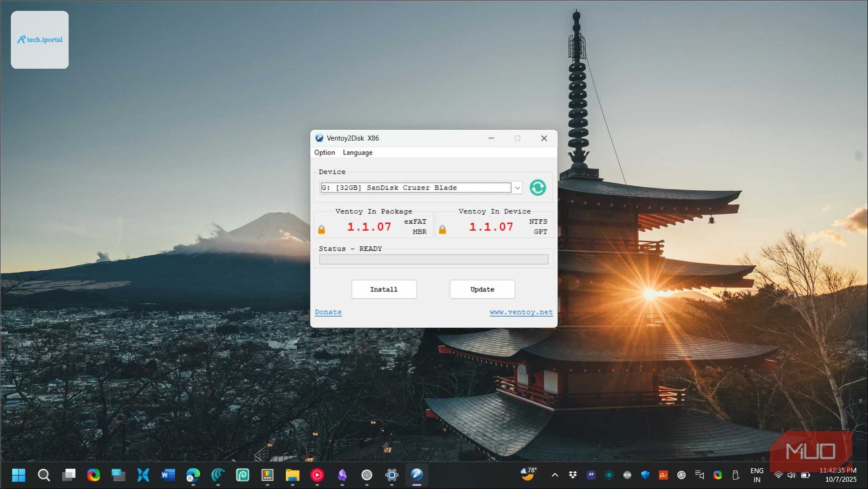Click the exFAT label in package
Screen dimensions: 868x489
coord(415,221)
